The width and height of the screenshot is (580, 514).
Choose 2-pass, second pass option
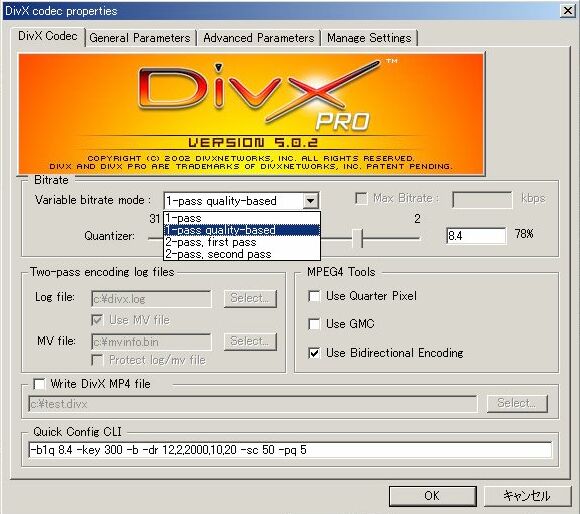[x=242, y=254]
